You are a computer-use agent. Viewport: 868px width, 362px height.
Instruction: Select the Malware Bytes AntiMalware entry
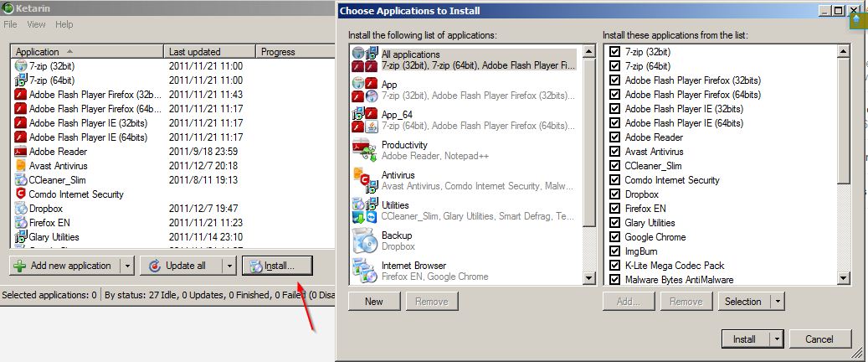point(679,280)
